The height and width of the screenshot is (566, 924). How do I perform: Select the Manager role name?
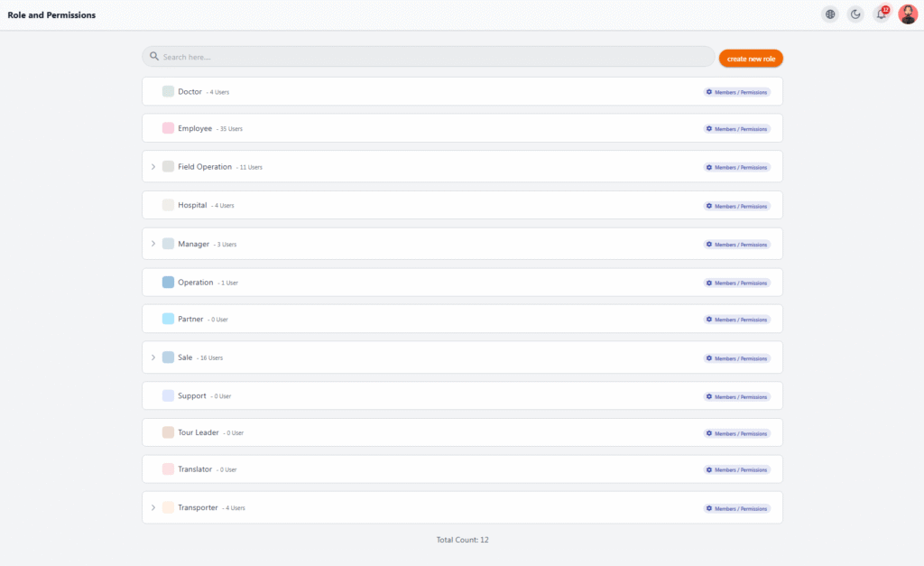194,244
